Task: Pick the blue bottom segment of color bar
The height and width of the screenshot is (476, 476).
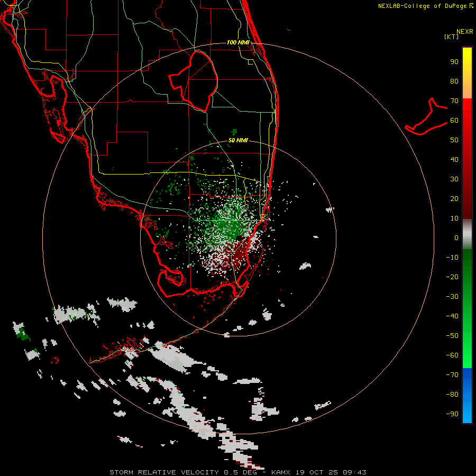Action: [467, 396]
